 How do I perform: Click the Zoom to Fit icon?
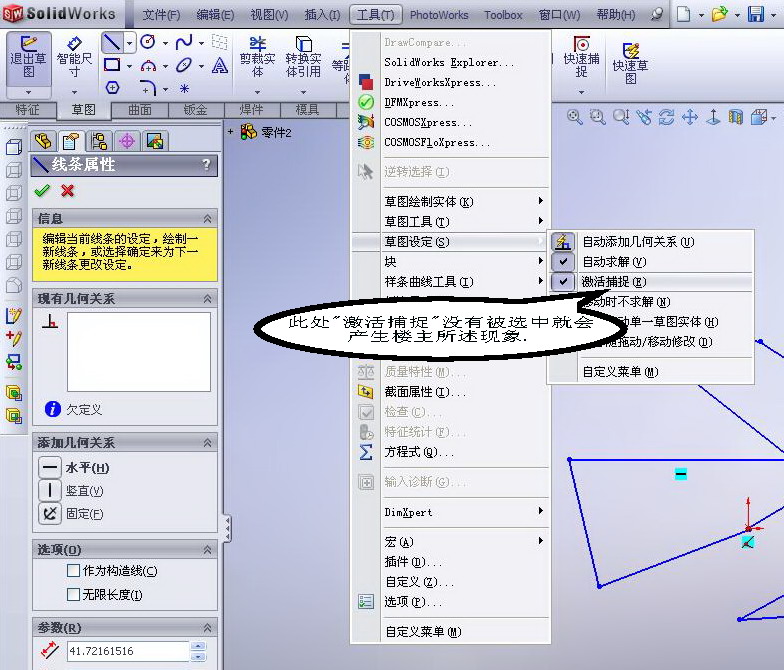click(574, 117)
